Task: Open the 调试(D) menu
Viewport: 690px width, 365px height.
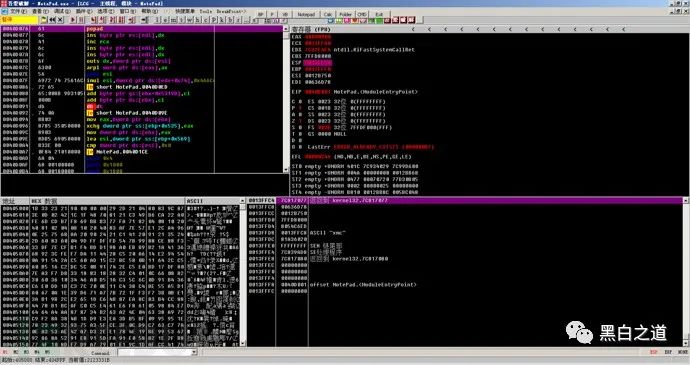Action: 62,11
